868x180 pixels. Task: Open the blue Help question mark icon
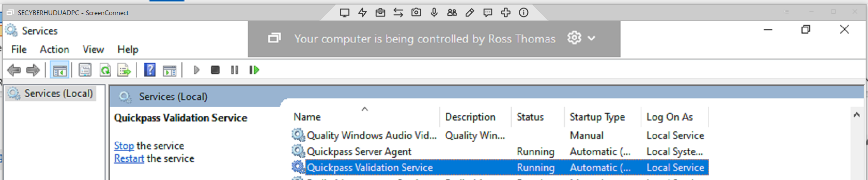pos(150,70)
